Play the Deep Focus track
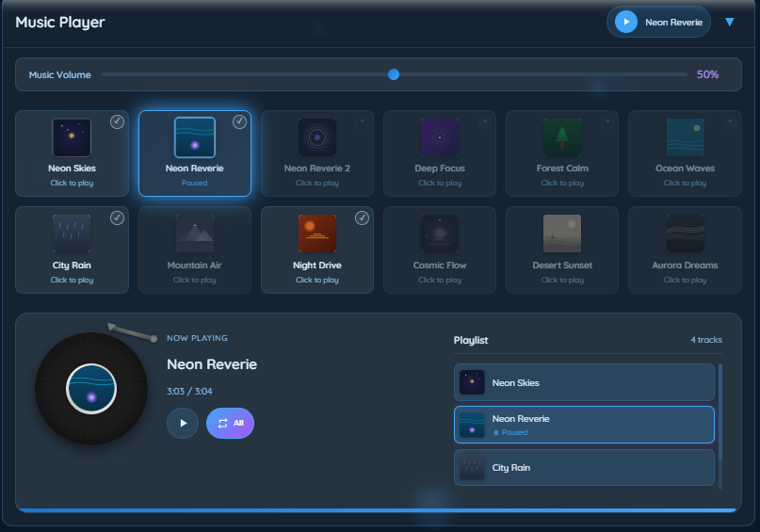Screen dimensions: 760x532 (x=440, y=153)
